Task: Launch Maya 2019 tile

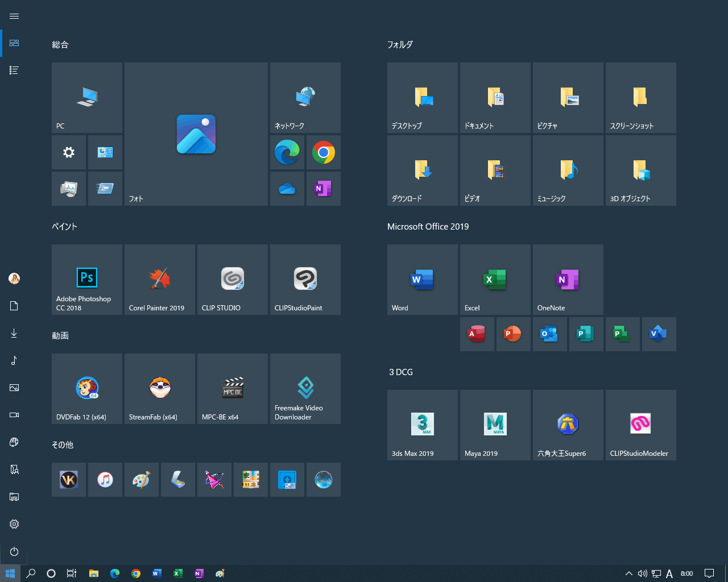Action: coord(495,425)
